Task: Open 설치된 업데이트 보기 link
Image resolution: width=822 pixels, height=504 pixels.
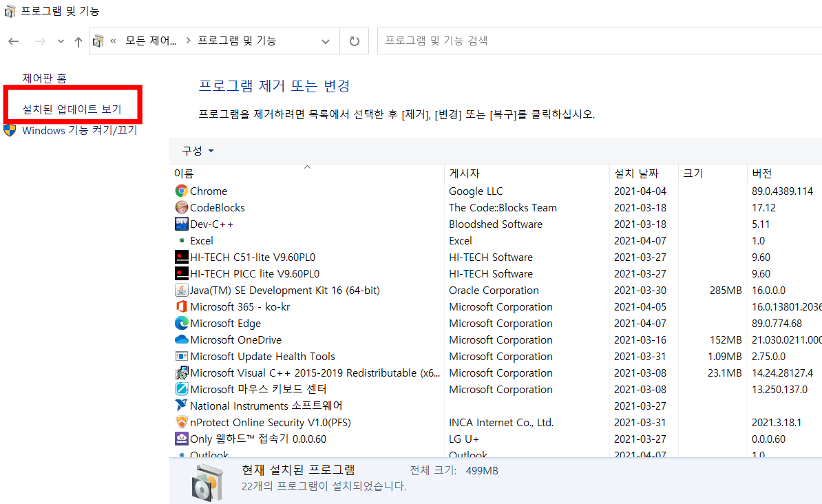Action: point(72,109)
